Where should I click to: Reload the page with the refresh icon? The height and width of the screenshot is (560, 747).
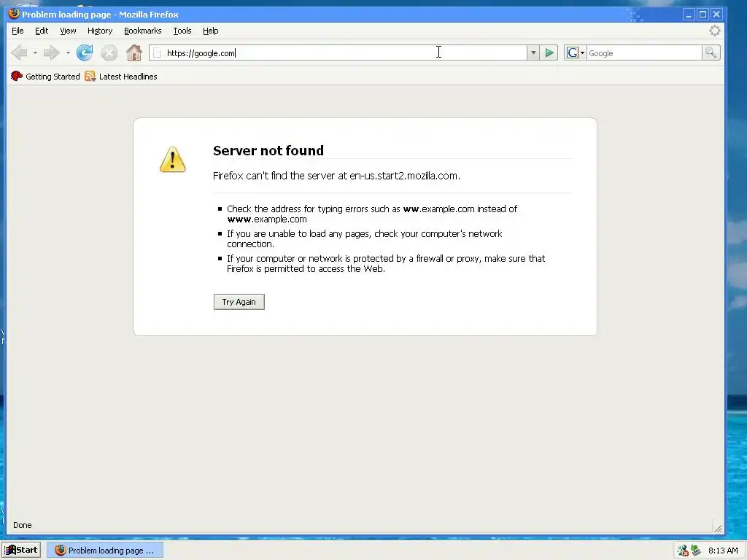85,52
